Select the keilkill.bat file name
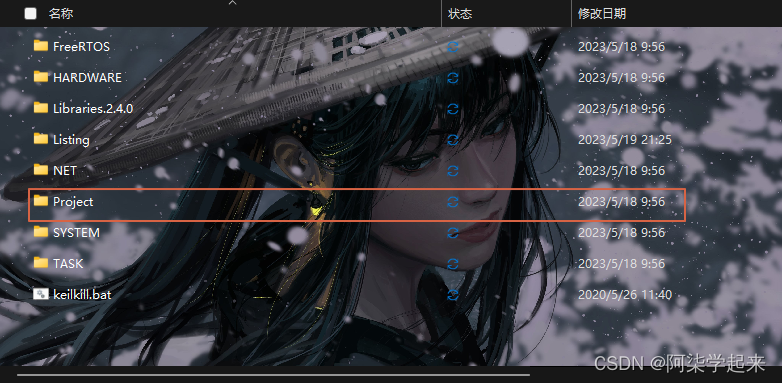 pyautogui.click(x=82, y=294)
